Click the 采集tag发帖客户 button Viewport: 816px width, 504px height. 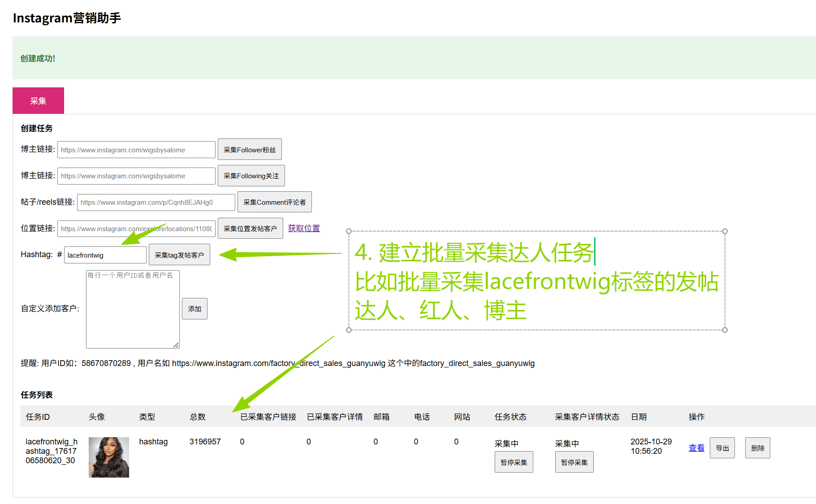(179, 255)
